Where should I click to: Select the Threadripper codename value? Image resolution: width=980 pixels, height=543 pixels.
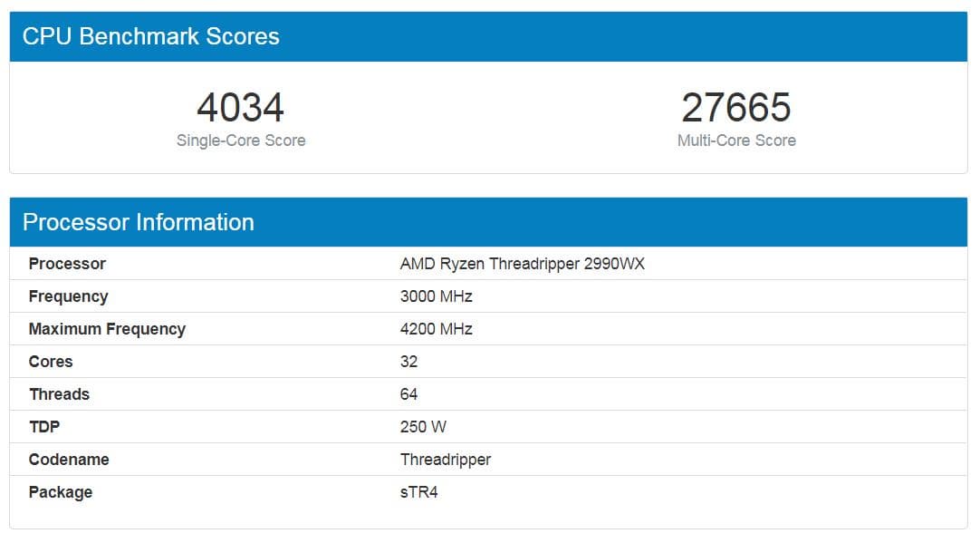(x=446, y=460)
